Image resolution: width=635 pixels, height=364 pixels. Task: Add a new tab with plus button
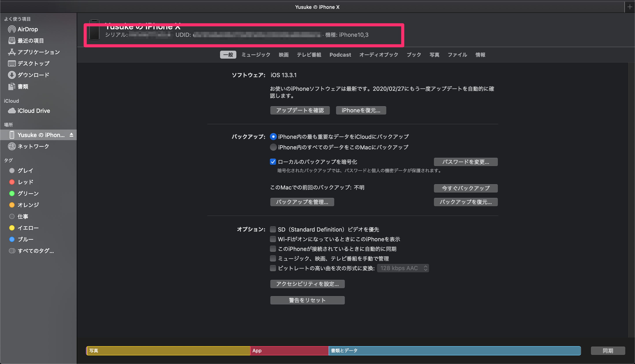[x=630, y=7]
